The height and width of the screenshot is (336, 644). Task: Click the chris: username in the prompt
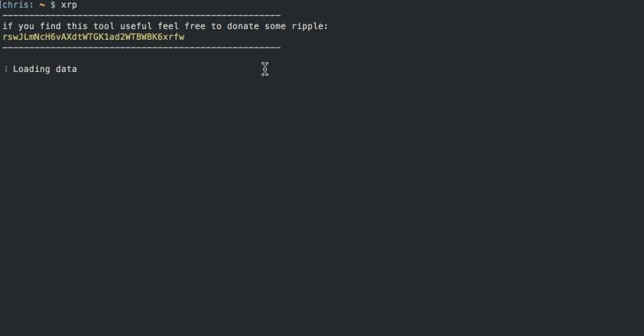(x=17, y=5)
